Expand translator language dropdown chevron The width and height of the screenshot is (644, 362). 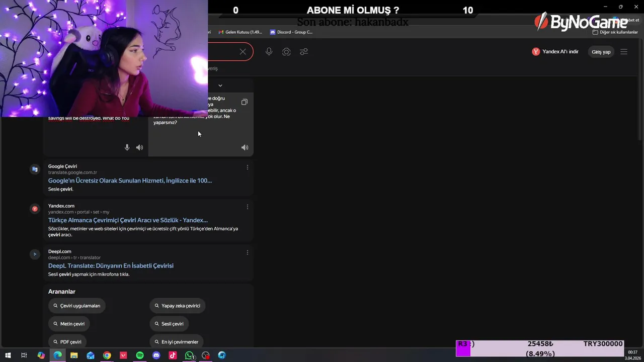tap(220, 85)
